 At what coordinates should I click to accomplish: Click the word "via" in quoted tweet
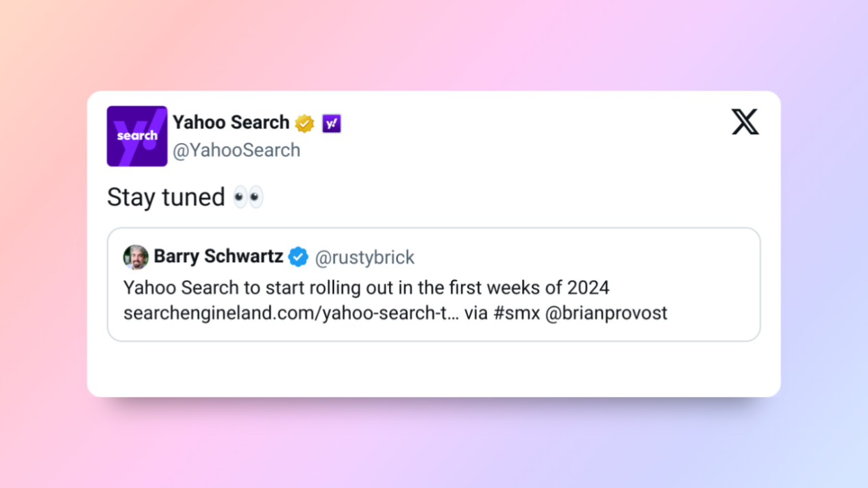[476, 313]
